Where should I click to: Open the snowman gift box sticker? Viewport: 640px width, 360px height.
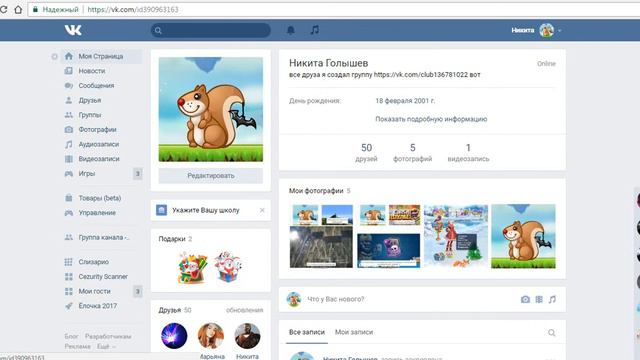click(x=228, y=267)
